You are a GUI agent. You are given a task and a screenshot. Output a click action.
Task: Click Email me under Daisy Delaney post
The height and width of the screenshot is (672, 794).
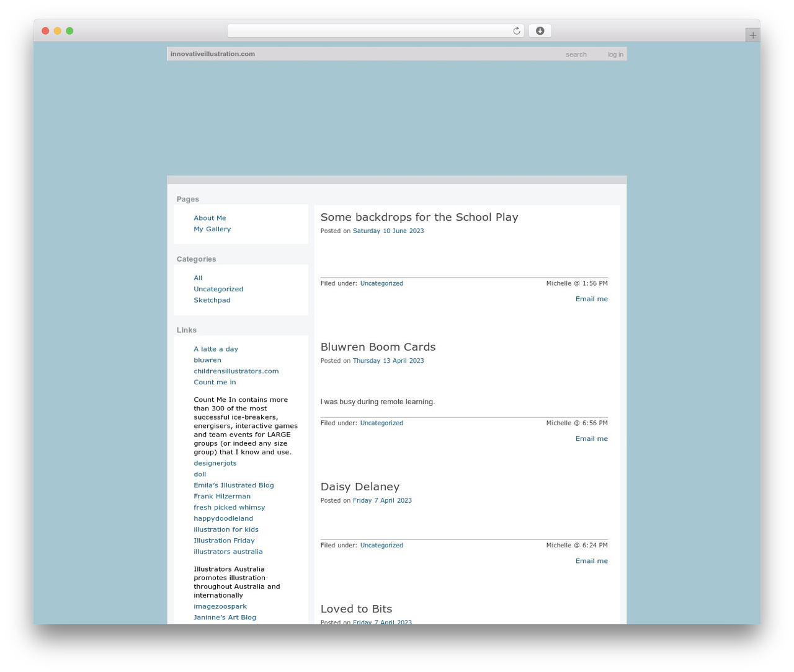(x=592, y=561)
